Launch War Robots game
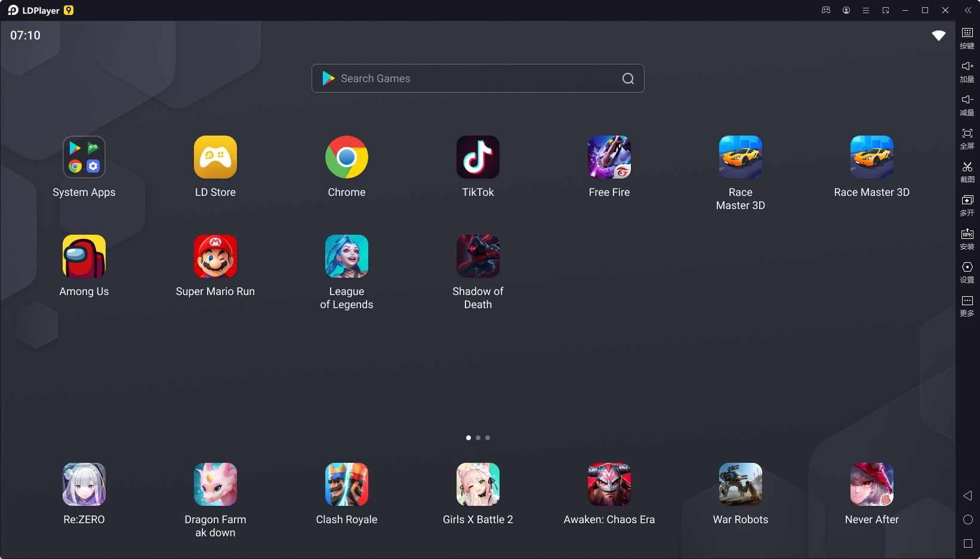This screenshot has width=980, height=559. tap(741, 484)
